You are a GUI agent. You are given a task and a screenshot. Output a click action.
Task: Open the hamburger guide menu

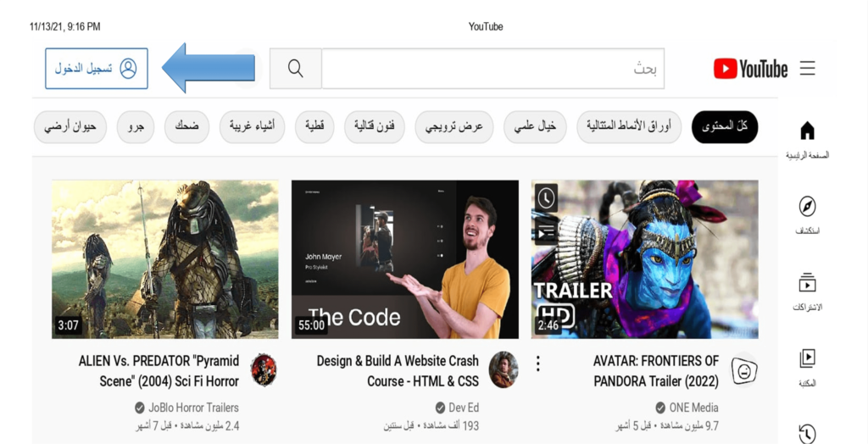pyautogui.click(x=807, y=69)
